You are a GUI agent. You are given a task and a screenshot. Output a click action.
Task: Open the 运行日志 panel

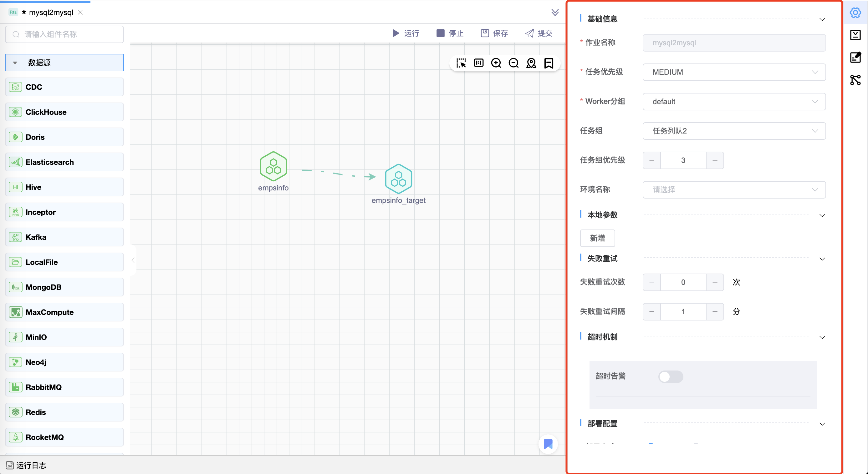[26, 465]
